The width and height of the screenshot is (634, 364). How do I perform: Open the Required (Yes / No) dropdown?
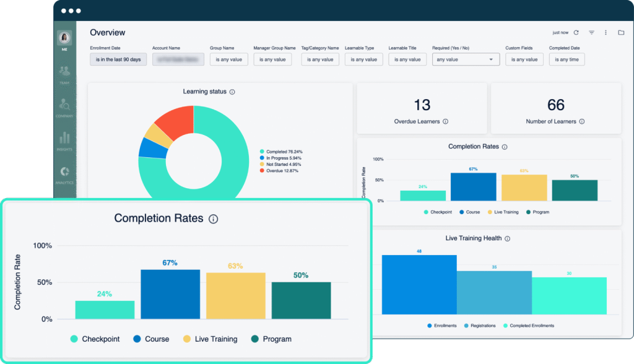466,59
